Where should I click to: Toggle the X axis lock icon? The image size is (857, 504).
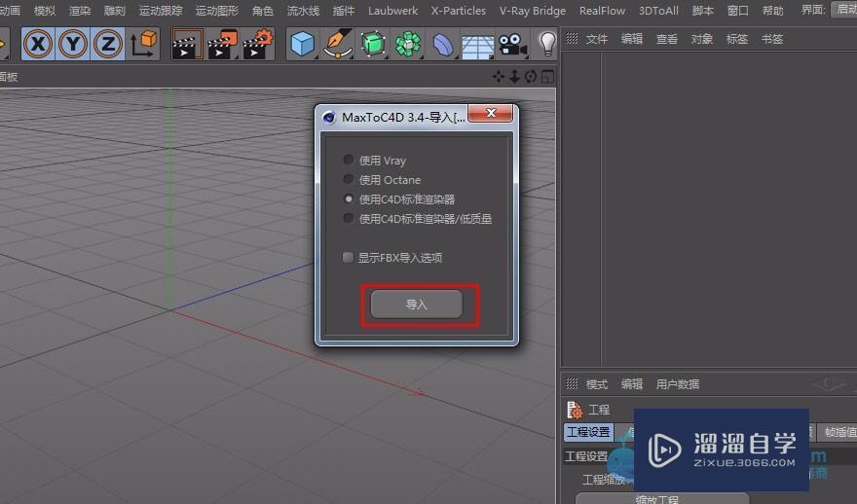pos(38,44)
